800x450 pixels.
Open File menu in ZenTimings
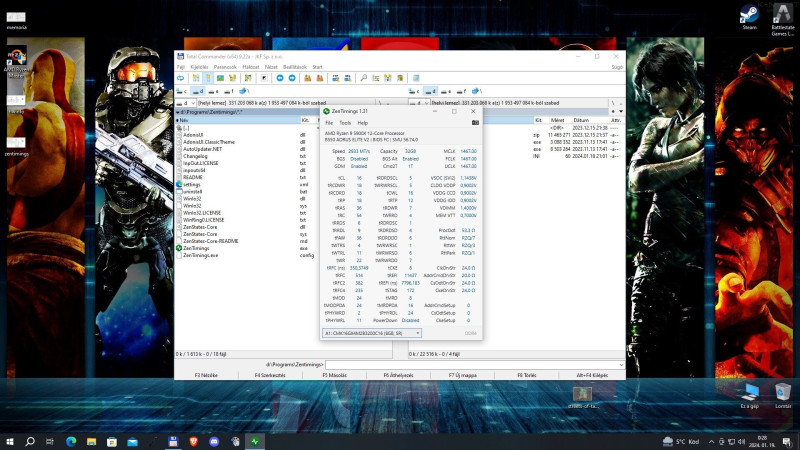click(x=329, y=123)
